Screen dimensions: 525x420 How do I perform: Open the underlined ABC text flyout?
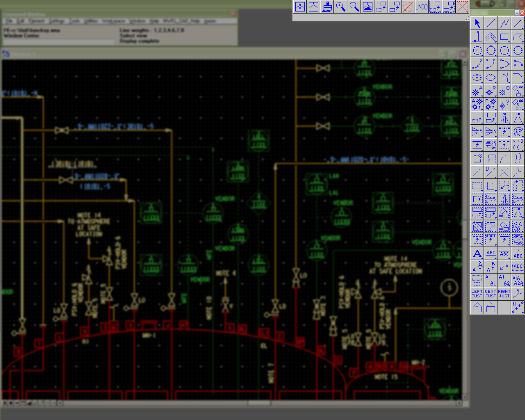[496, 258]
